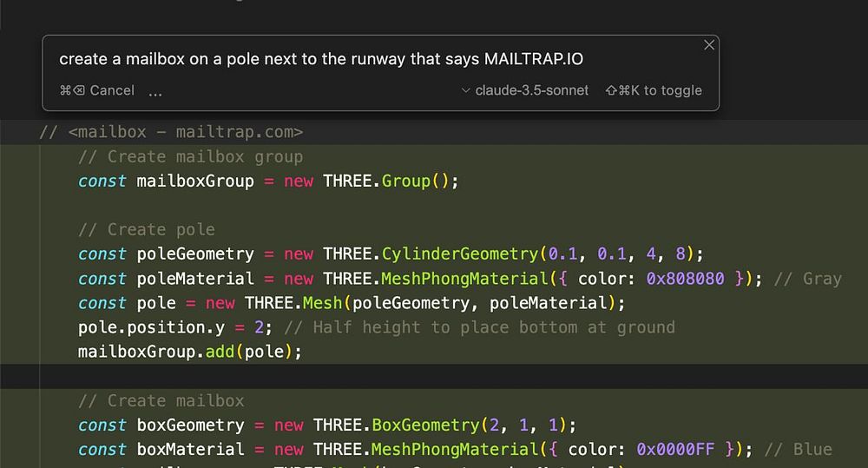868x468 pixels.
Task: Click the boxGeometry BoxGeometry line
Action: 327,425
